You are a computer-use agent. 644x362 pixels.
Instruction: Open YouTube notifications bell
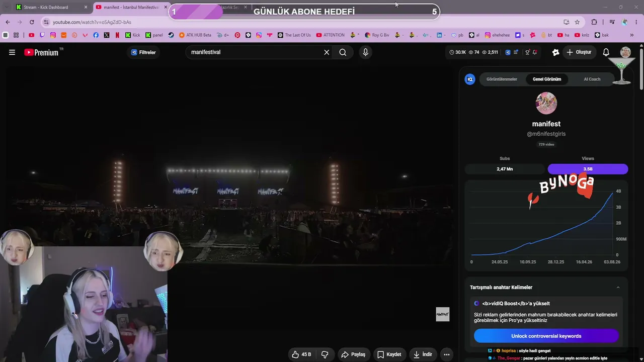coord(606,52)
